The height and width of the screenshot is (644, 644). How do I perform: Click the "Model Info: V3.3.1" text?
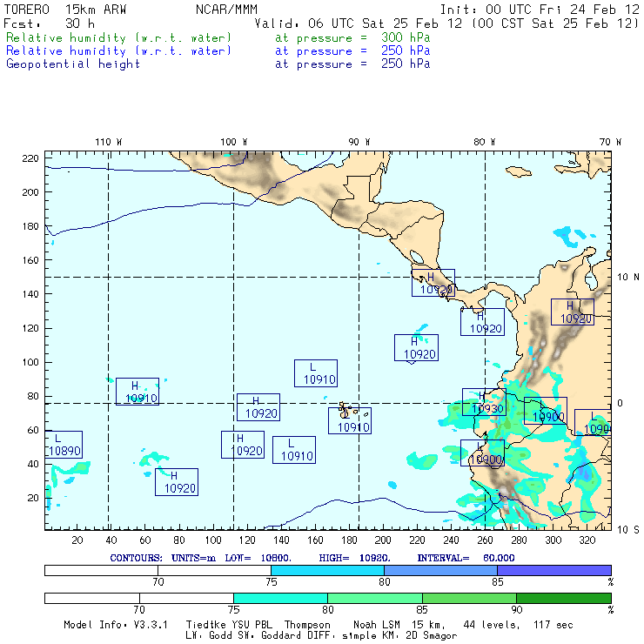(116, 625)
